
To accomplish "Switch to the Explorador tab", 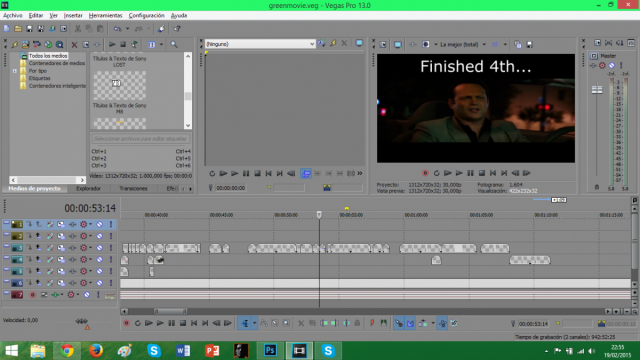I will pos(88,189).
